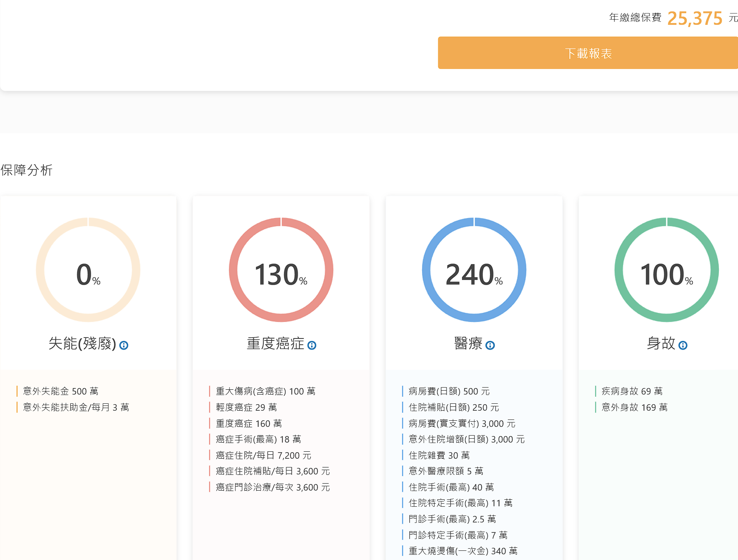Image resolution: width=738 pixels, height=560 pixels.
Task: Click the 100% death coverage ring chart
Action: (x=667, y=270)
